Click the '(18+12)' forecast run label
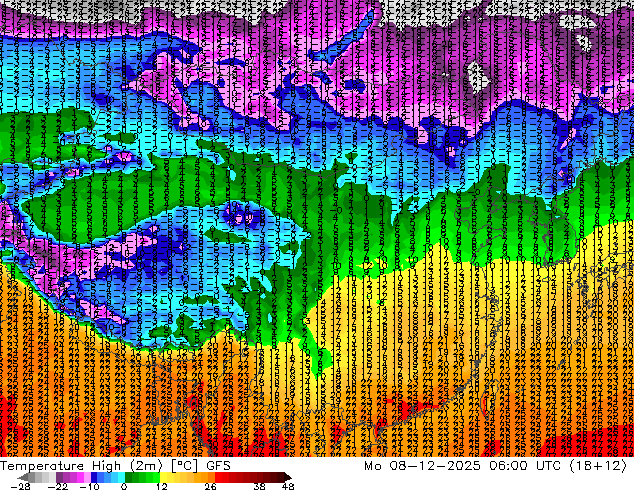The height and width of the screenshot is (490, 634). click(598, 466)
